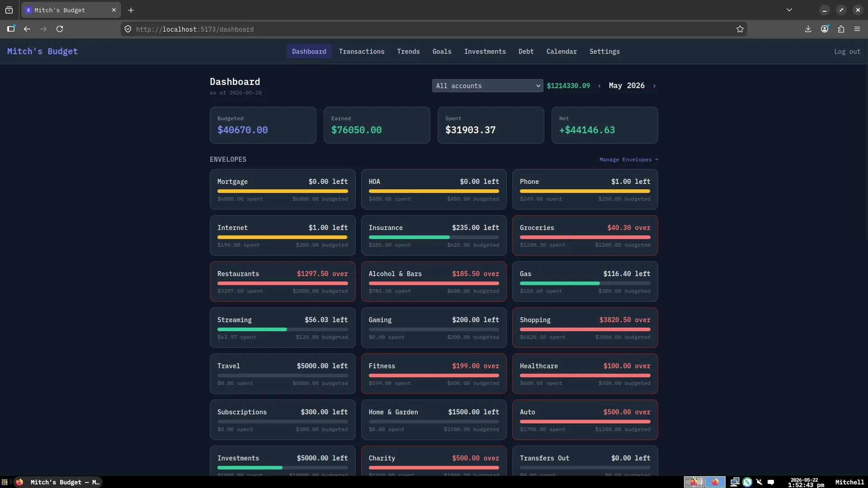Click the Restaurants progress bar
Screen dimensions: 868x488
[x=283, y=283]
